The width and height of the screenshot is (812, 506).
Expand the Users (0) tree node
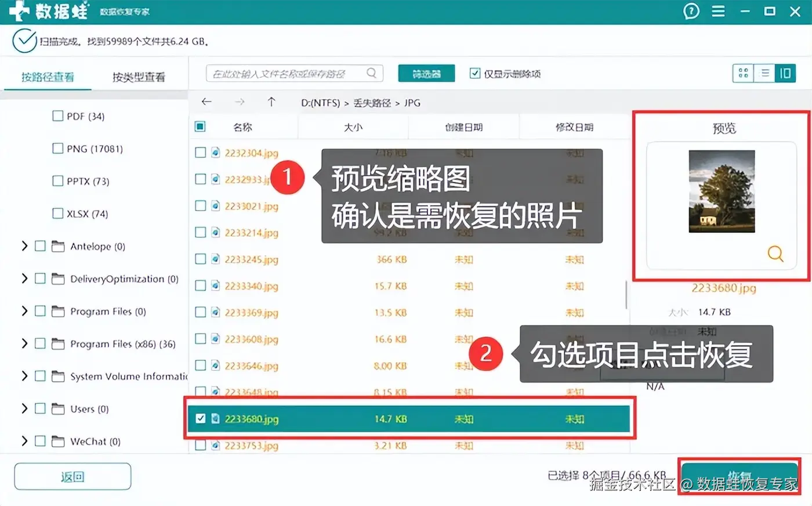click(x=24, y=409)
